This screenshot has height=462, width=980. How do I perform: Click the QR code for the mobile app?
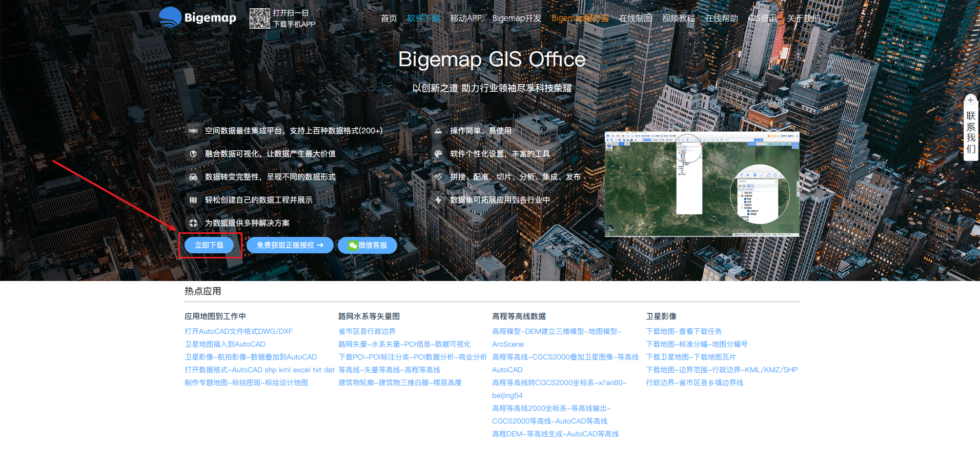(259, 18)
